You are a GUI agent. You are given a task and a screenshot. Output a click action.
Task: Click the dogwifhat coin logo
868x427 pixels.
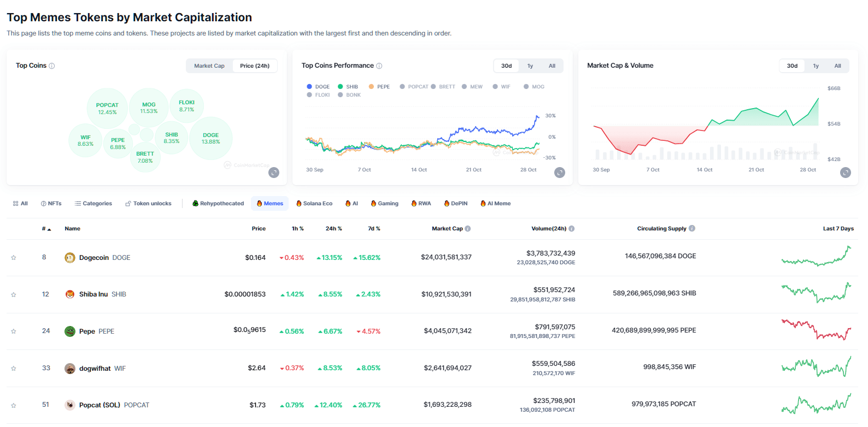click(x=70, y=369)
